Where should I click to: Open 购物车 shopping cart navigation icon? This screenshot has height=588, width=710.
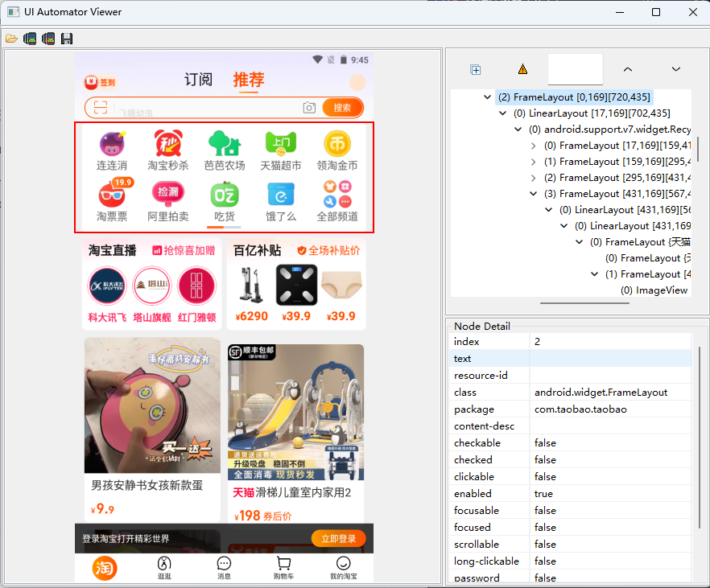pos(284,568)
